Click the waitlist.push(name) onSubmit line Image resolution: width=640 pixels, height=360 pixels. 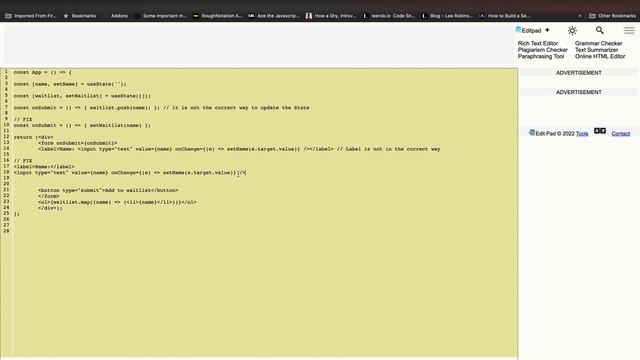(161, 108)
